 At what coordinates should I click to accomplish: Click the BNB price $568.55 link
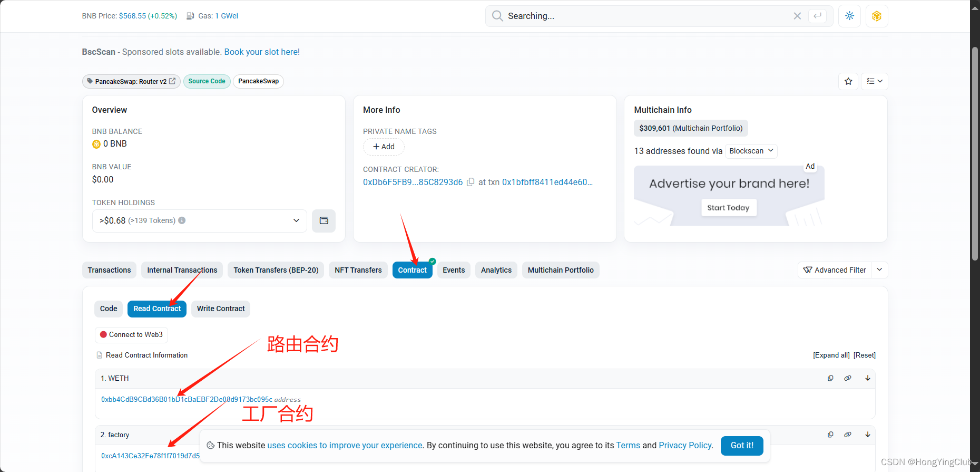tap(148, 16)
